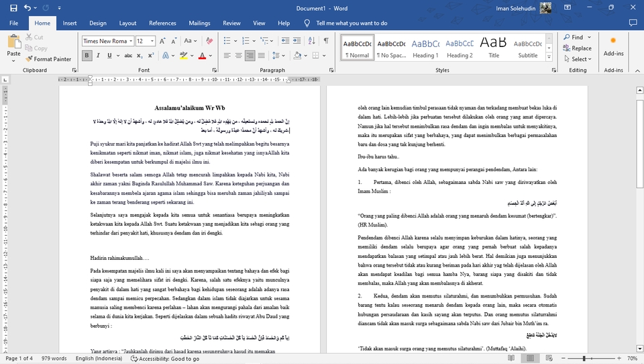Toggle align right button
Image resolution: width=644 pixels, height=364 pixels.
pyautogui.click(x=250, y=56)
